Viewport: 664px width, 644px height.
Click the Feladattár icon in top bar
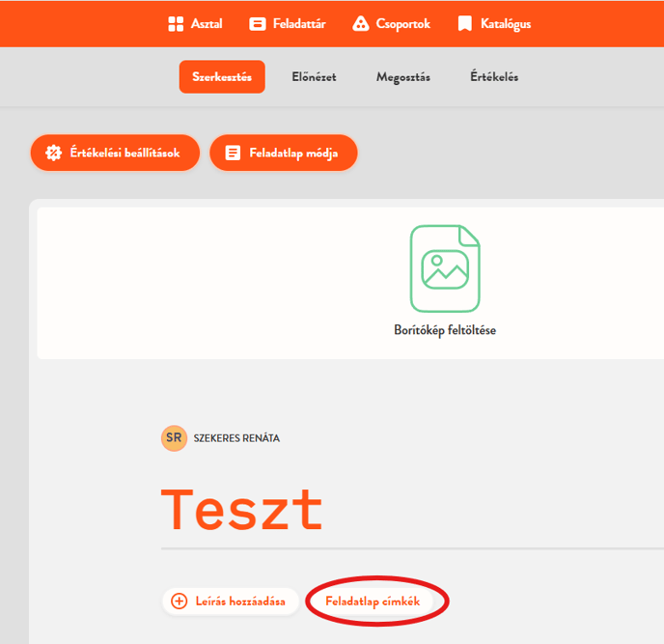pyautogui.click(x=258, y=24)
